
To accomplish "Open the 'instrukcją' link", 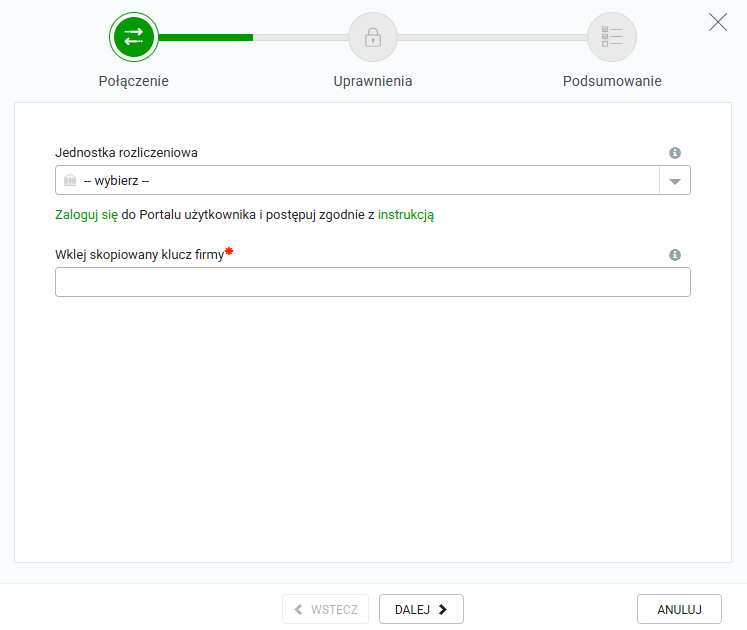I will [x=406, y=214].
